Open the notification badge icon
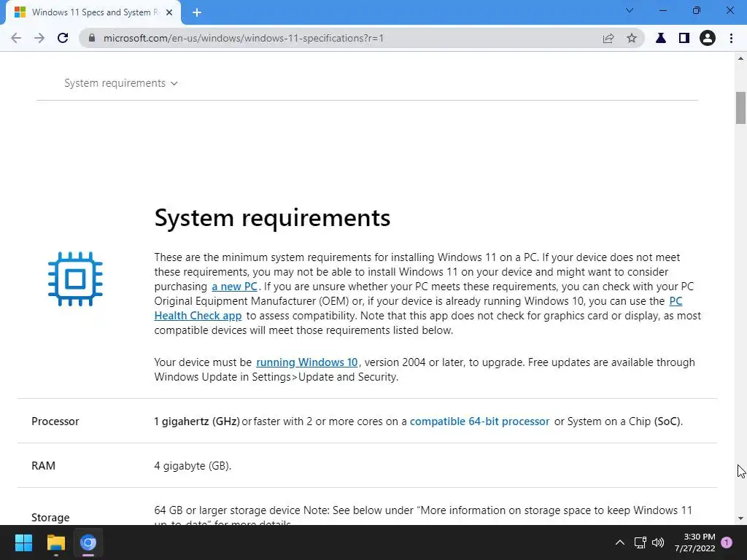The height and width of the screenshot is (560, 747). (x=727, y=542)
